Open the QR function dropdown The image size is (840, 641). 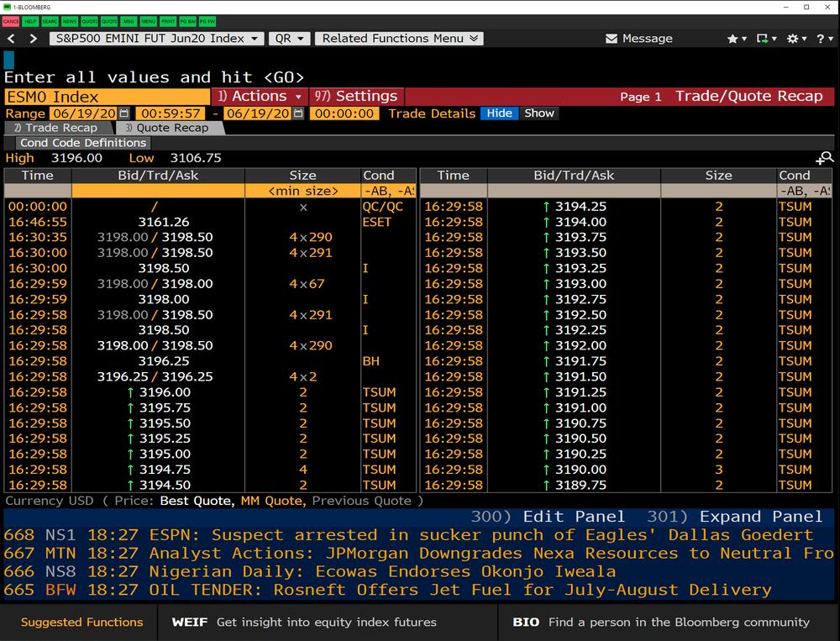point(289,39)
